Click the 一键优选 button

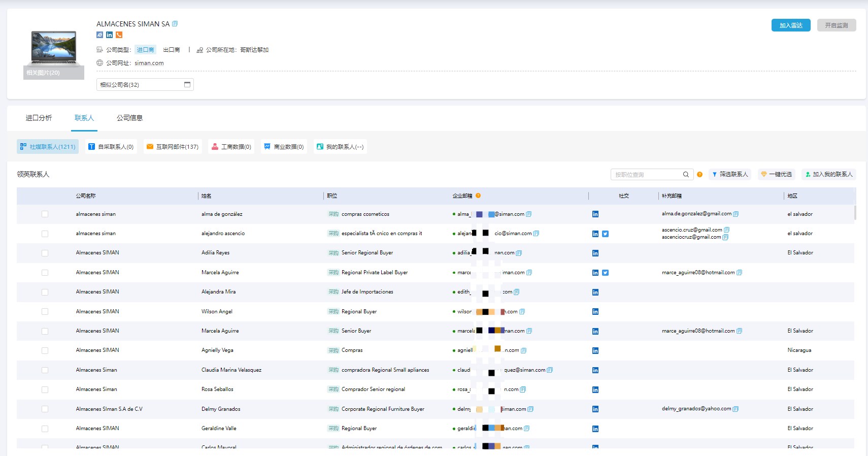pyautogui.click(x=777, y=174)
